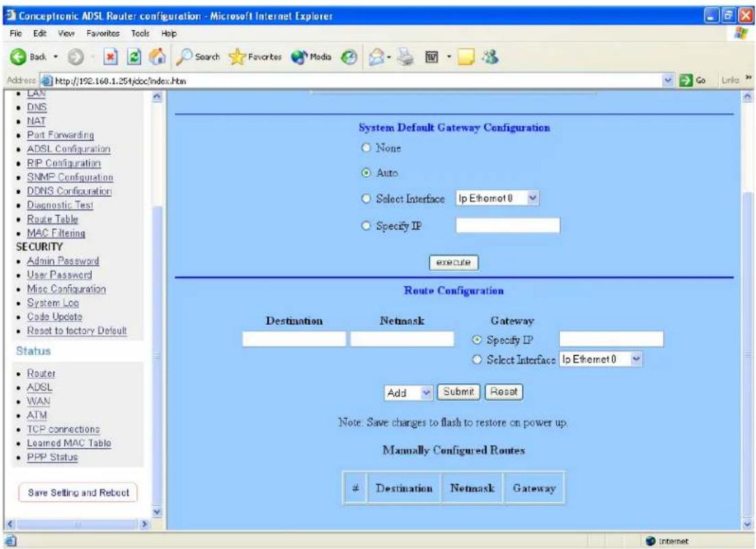Open the Search toolbar button
The image size is (756, 549).
click(x=197, y=57)
